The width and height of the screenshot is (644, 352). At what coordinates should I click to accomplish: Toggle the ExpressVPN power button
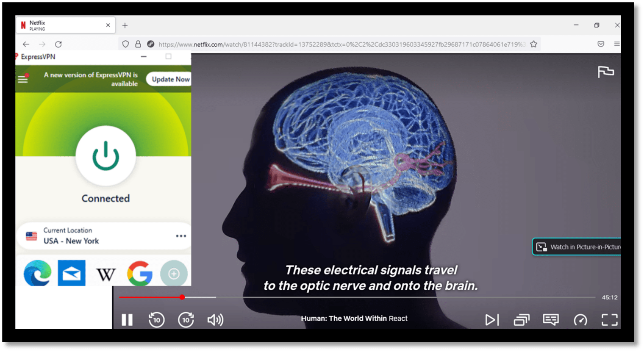[105, 156]
